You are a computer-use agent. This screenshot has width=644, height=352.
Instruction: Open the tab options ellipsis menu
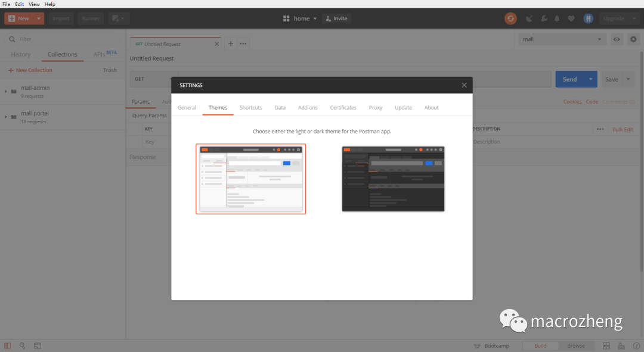(243, 43)
